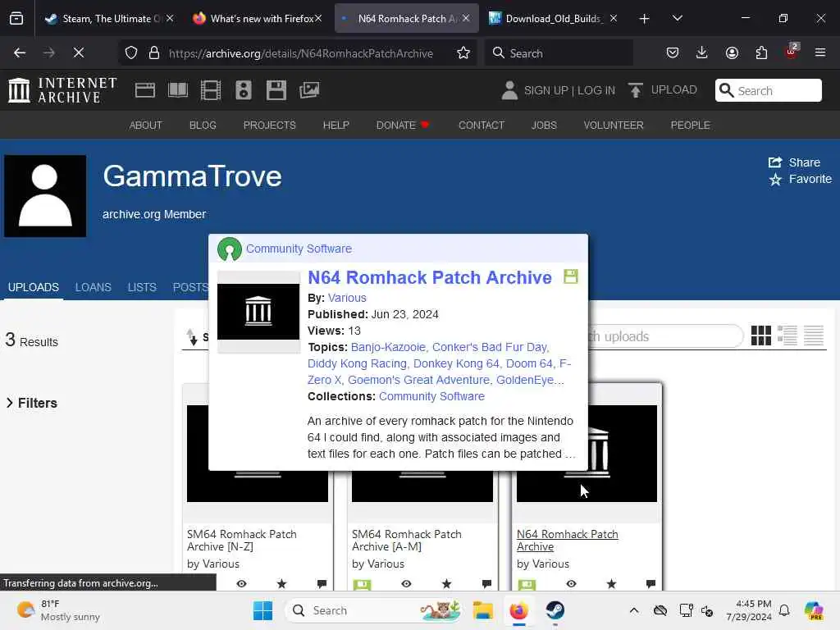Open new tab with plus button
The image size is (840, 630).
point(644,19)
